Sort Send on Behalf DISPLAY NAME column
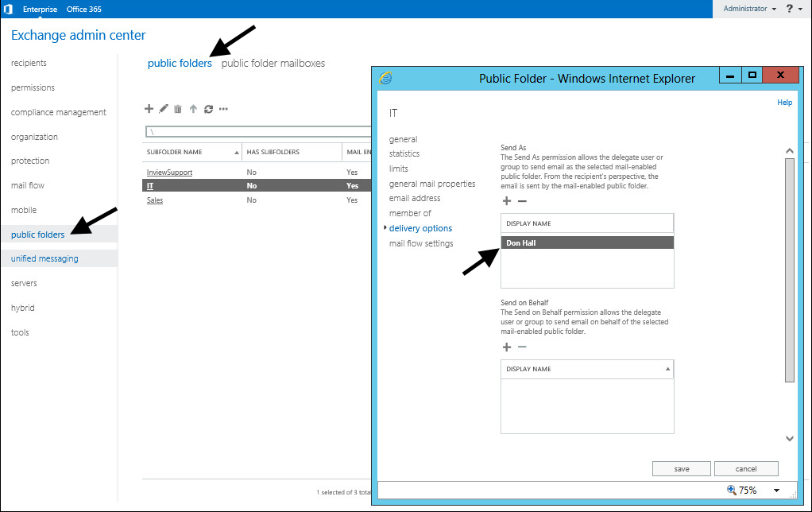The width and height of the screenshot is (812, 512). pos(586,369)
